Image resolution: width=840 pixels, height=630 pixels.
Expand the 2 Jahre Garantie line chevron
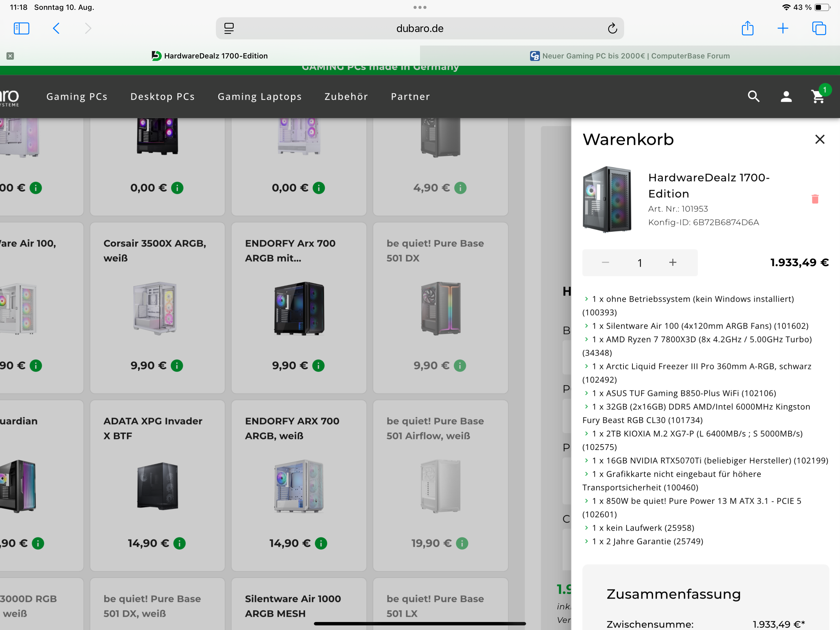click(x=586, y=541)
